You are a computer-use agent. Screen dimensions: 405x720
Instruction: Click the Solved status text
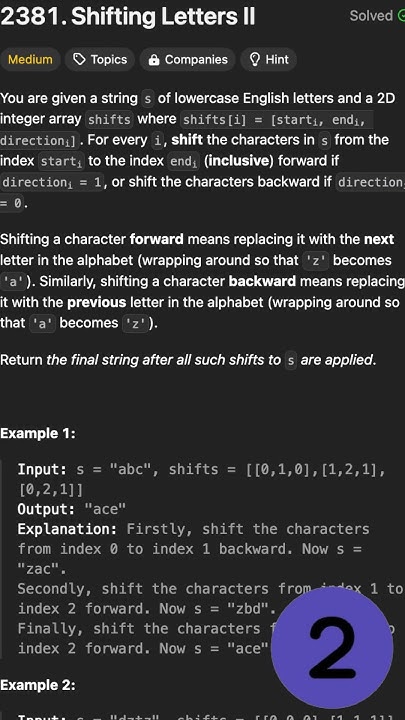click(371, 16)
